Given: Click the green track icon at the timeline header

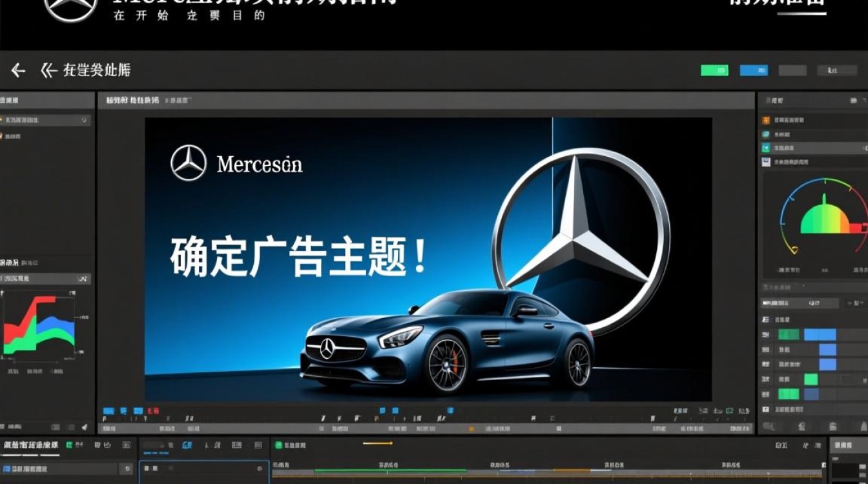Looking at the screenshot, I should pyautogui.click(x=279, y=445).
